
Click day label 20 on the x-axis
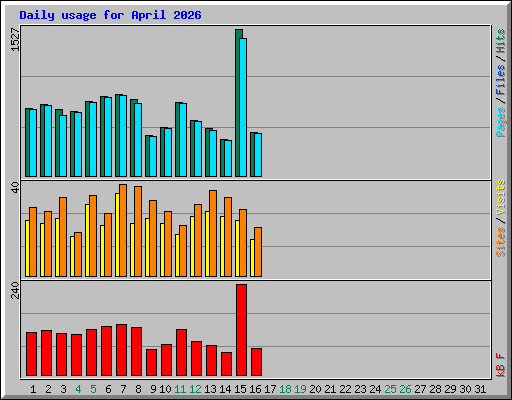[x=315, y=389]
